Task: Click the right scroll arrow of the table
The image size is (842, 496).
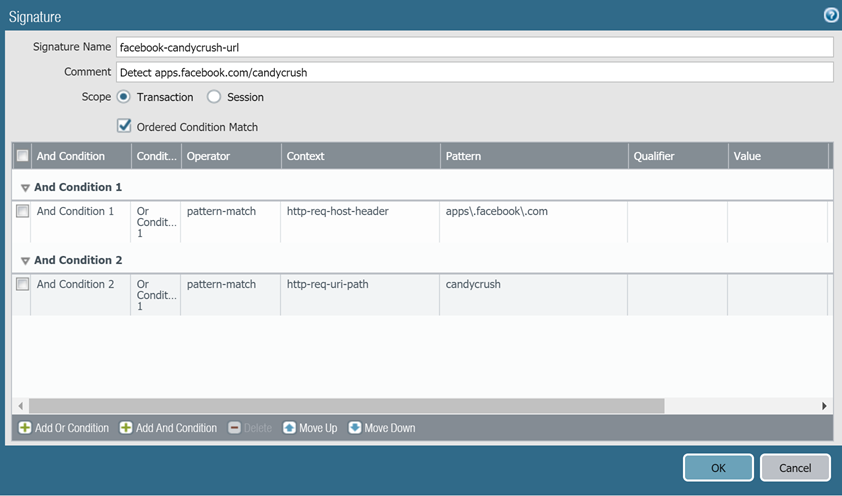Action: [824, 406]
